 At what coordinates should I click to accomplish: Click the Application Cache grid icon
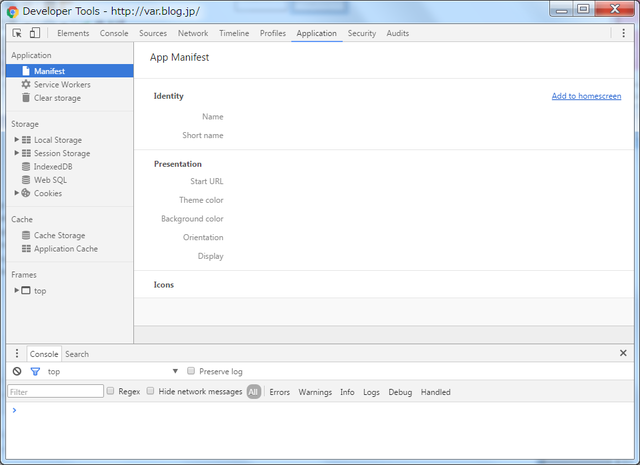[26, 249]
